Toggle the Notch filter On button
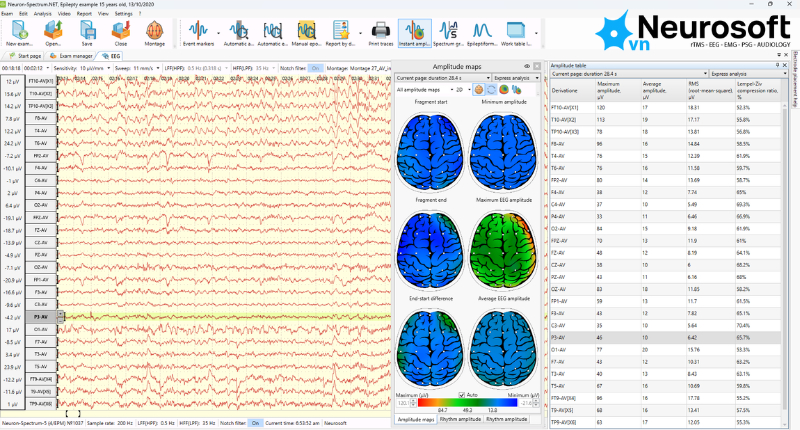This screenshot has height=430, width=800. coord(315,68)
